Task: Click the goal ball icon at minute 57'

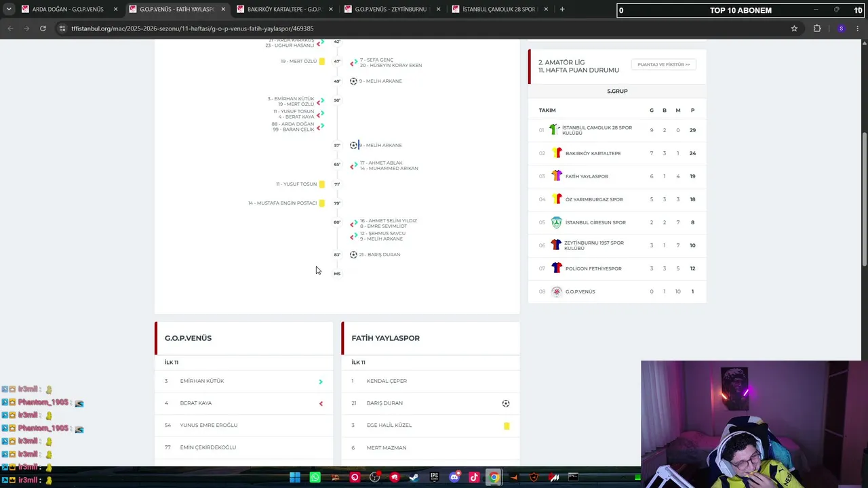Action: click(353, 145)
